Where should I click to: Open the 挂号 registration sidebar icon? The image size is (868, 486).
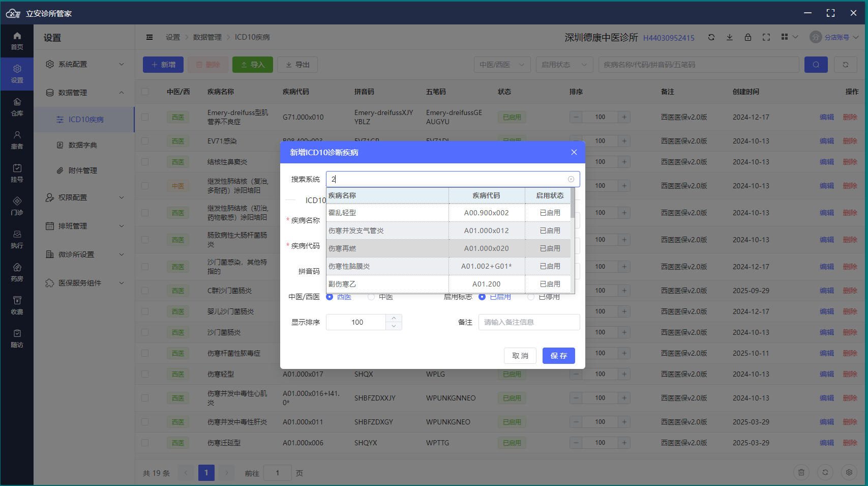[17, 173]
